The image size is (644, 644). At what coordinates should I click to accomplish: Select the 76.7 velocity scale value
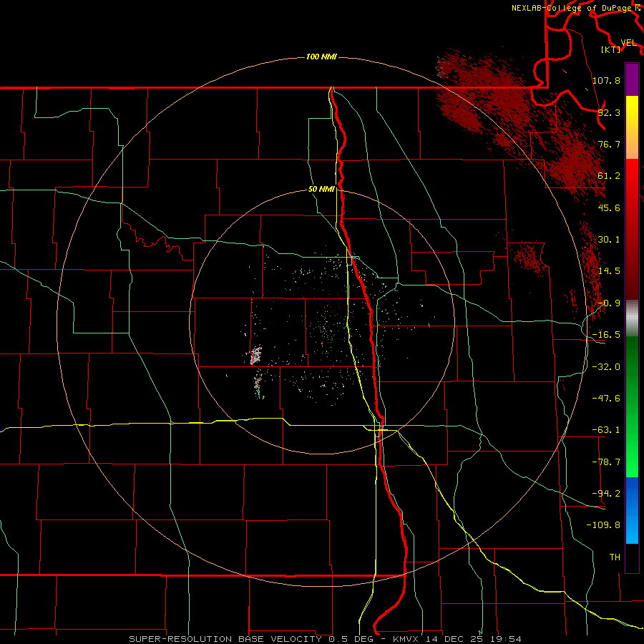point(609,144)
